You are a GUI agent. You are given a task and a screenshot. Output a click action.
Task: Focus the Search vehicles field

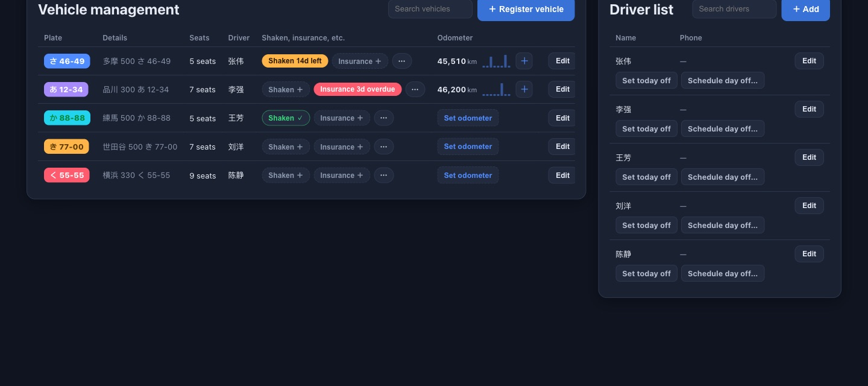tap(430, 9)
